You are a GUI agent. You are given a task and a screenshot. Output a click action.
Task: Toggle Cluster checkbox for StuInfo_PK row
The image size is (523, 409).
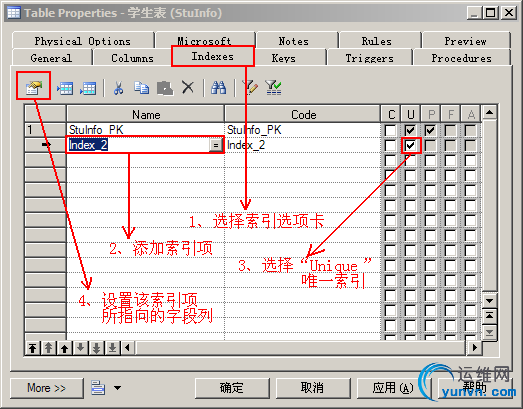click(390, 130)
